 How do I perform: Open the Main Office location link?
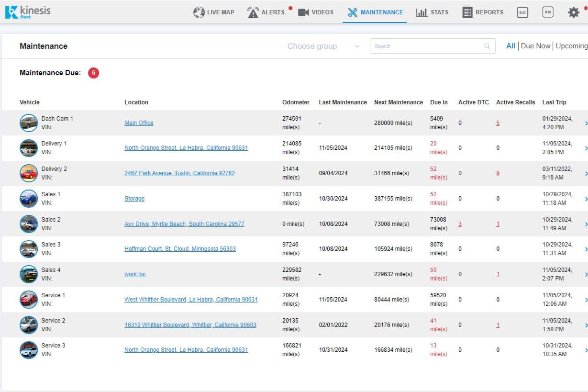click(139, 123)
